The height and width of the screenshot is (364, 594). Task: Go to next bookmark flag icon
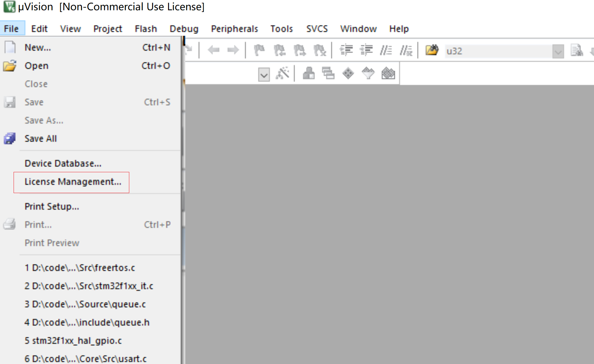tap(300, 50)
